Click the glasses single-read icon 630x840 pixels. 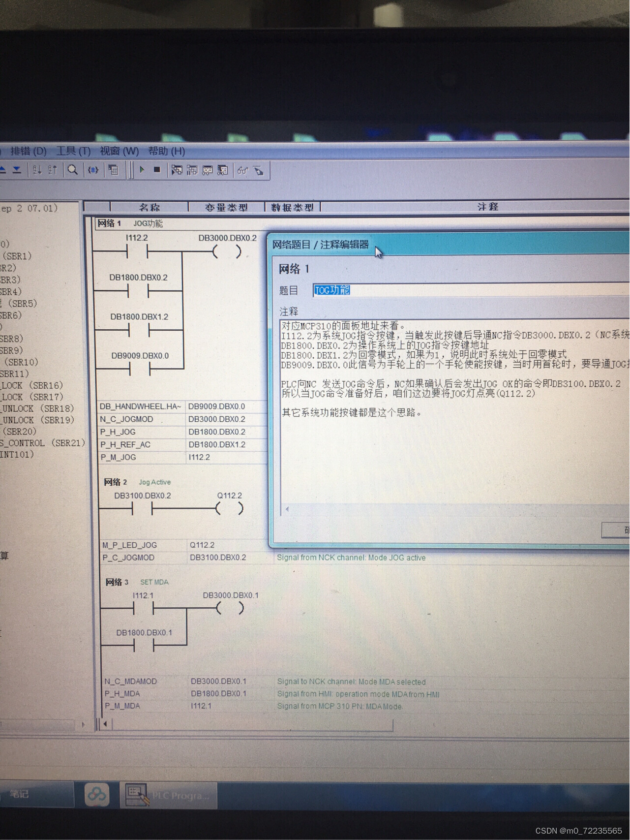(242, 170)
